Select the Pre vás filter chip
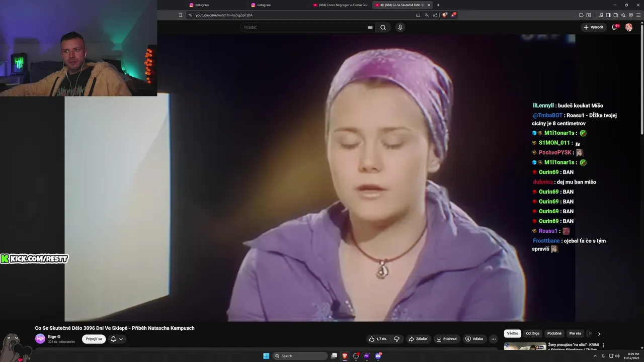644x362 pixels. 575,333
